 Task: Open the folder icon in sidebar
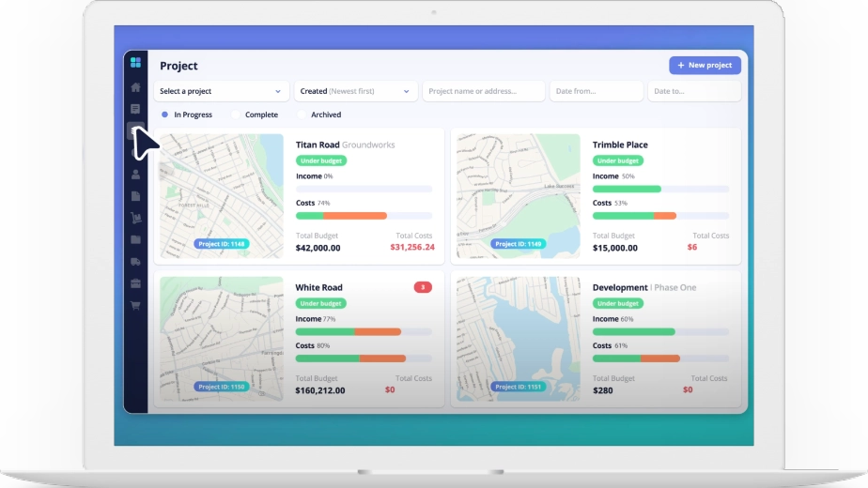coord(135,239)
